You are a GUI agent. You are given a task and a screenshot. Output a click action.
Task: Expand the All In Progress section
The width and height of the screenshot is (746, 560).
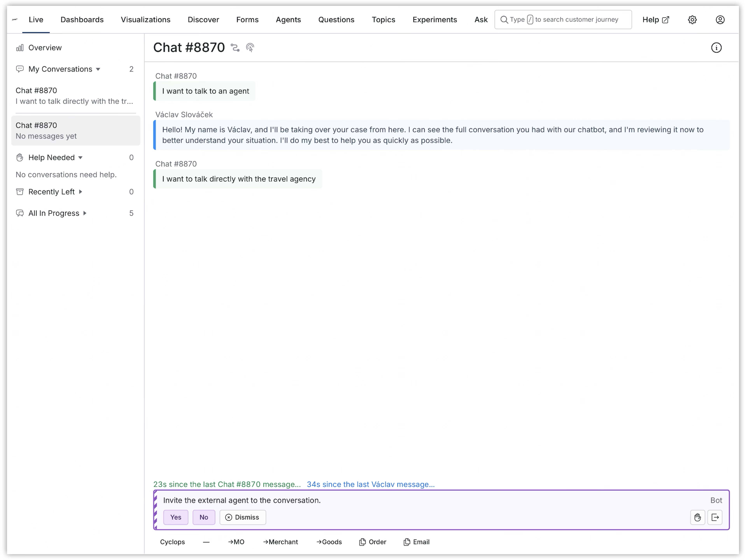[x=85, y=213]
